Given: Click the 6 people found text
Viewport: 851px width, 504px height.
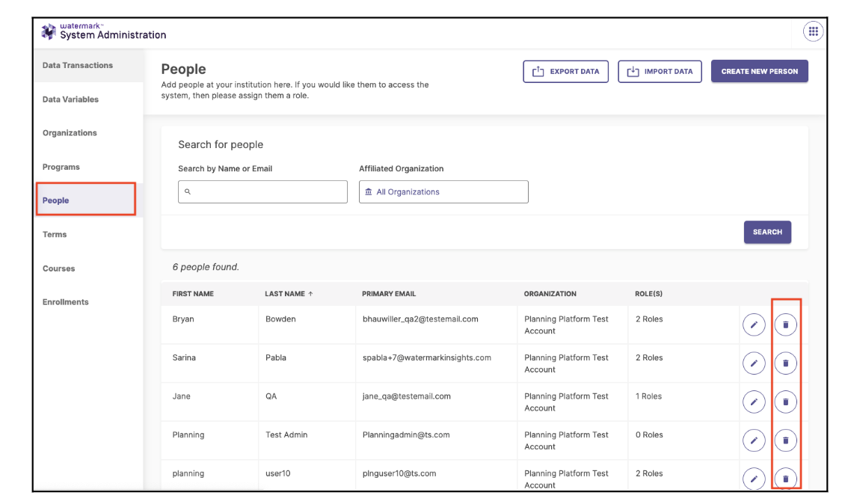Looking at the screenshot, I should click(x=206, y=267).
